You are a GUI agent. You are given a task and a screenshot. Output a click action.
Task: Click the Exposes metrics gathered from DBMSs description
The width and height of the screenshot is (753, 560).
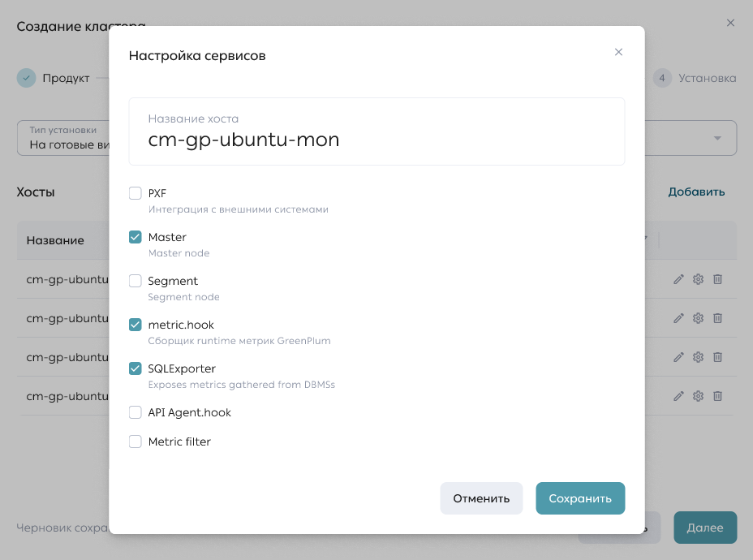(242, 385)
